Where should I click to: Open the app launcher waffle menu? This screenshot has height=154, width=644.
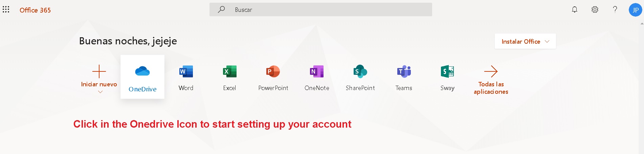pos(6,9)
